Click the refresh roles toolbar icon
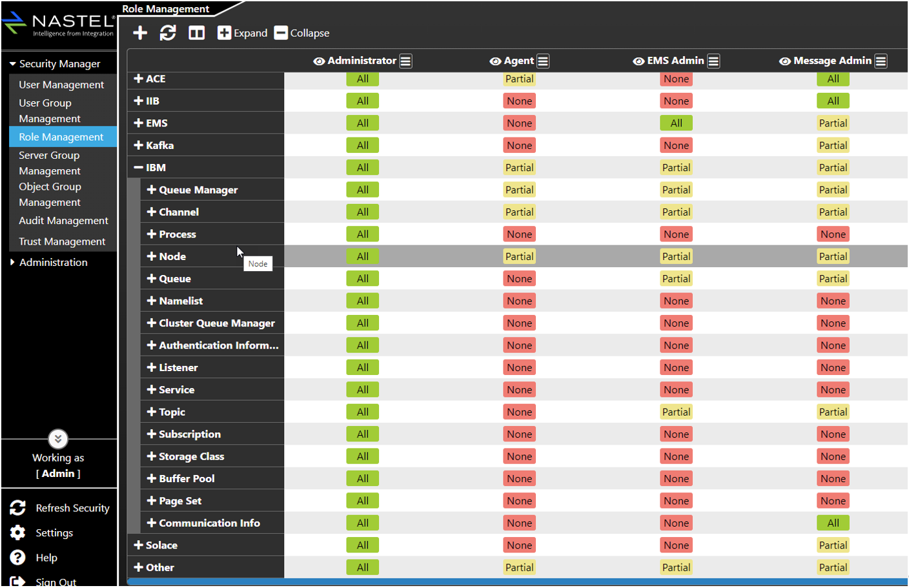 click(x=168, y=33)
